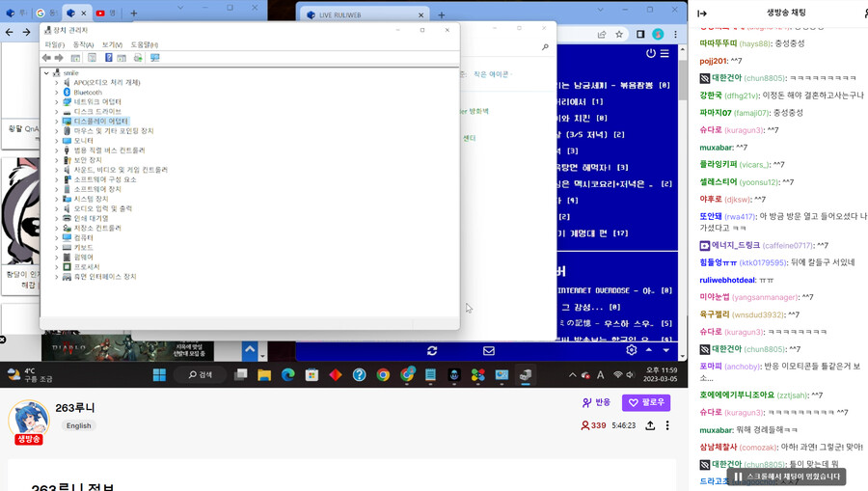Open the 파일(F) menu in Device Manager

click(x=55, y=44)
